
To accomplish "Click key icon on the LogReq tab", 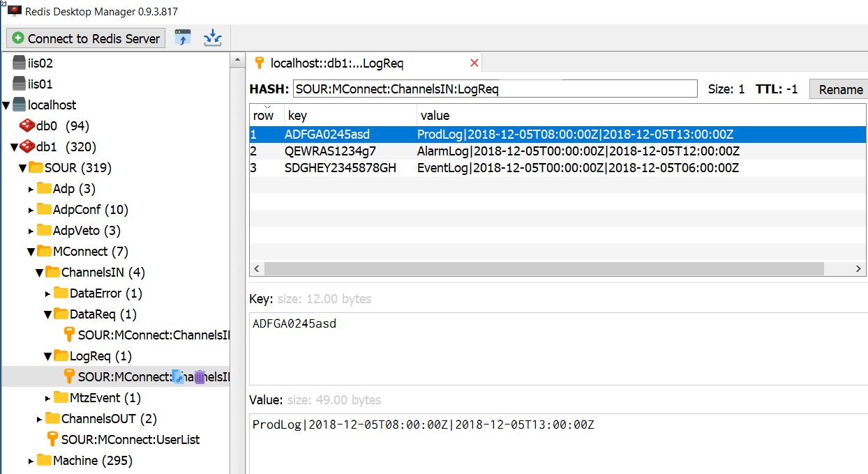I will [260, 63].
